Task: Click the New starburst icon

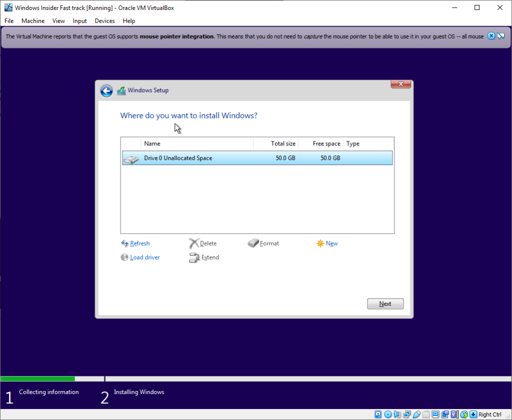Action: [320, 243]
